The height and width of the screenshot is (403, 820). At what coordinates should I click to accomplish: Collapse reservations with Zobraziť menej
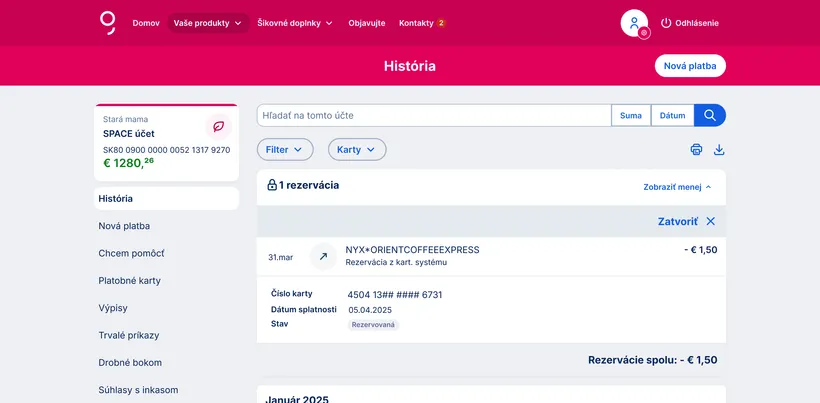[x=677, y=186]
